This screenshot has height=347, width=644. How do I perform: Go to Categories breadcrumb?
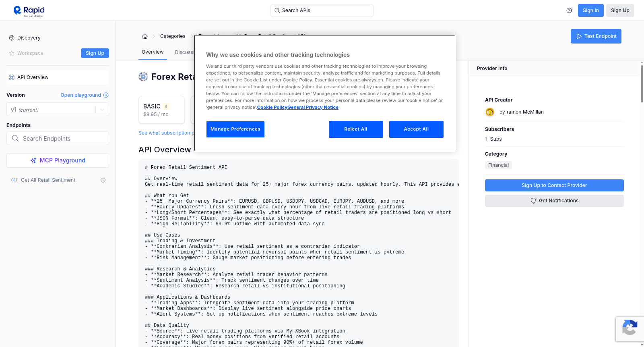point(173,36)
